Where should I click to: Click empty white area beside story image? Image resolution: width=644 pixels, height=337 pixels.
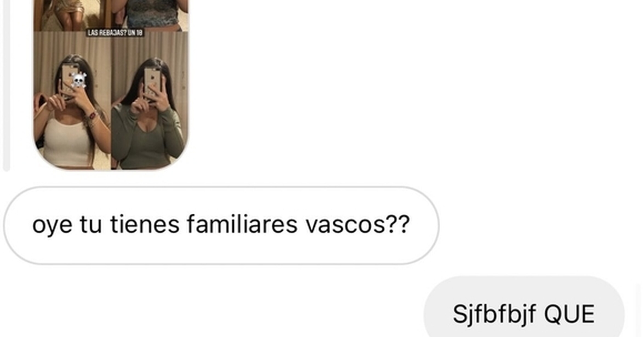(x=411, y=88)
